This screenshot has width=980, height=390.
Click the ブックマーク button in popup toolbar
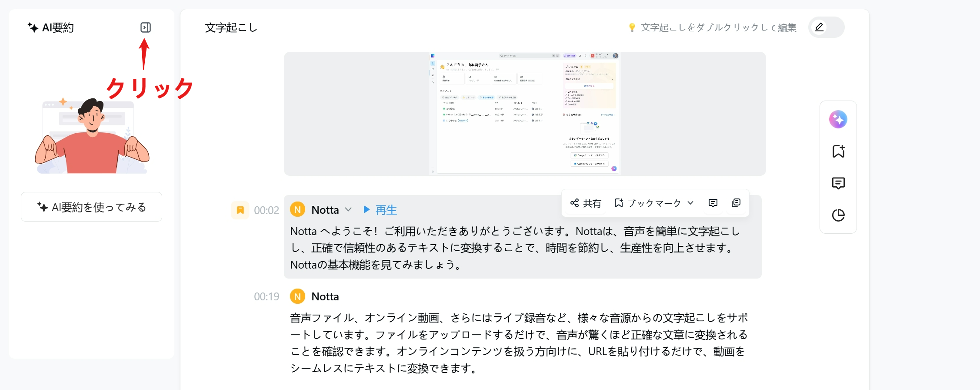tap(647, 203)
